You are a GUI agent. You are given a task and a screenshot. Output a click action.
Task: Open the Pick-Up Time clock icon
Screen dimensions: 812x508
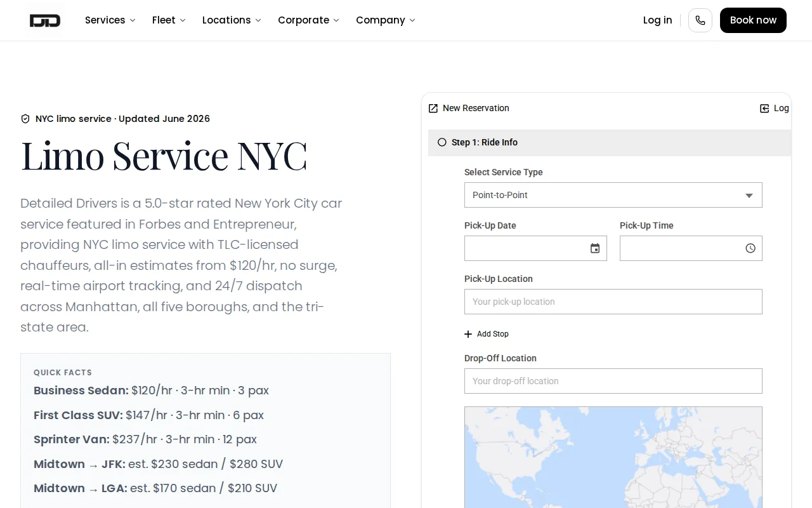coord(750,248)
